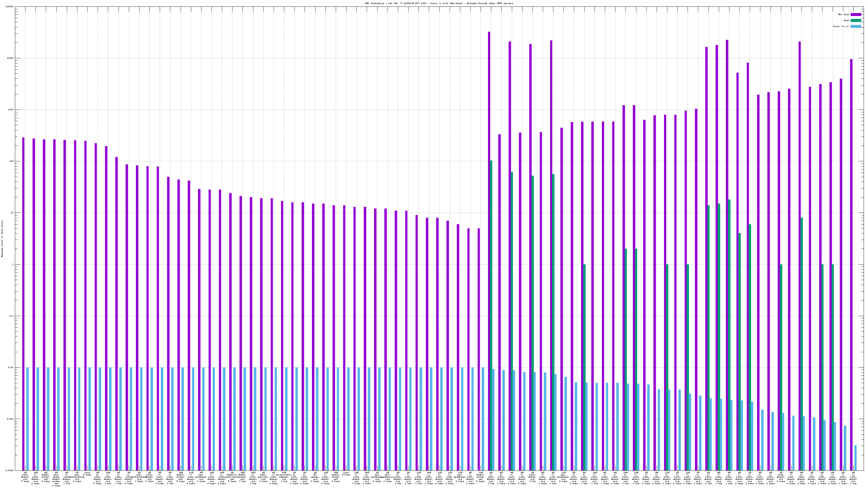Click the psbl.surriel.com 3 hops label
868x488 pixels.
(263, 477)
